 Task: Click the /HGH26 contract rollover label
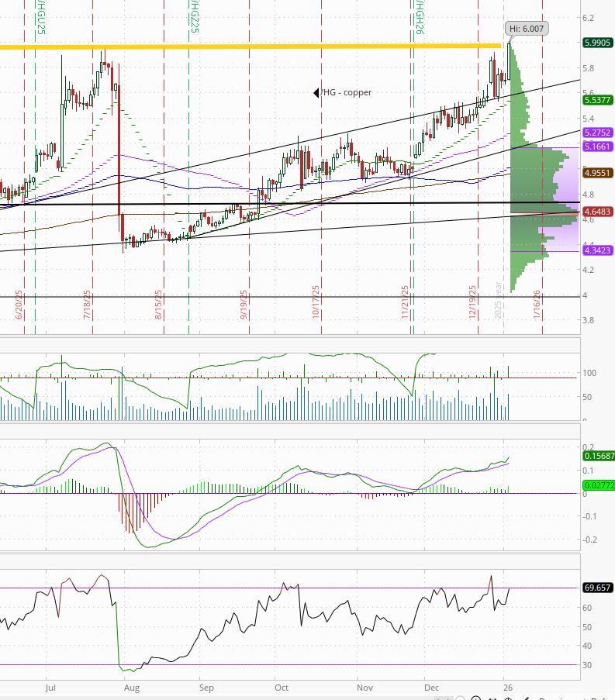point(420,17)
